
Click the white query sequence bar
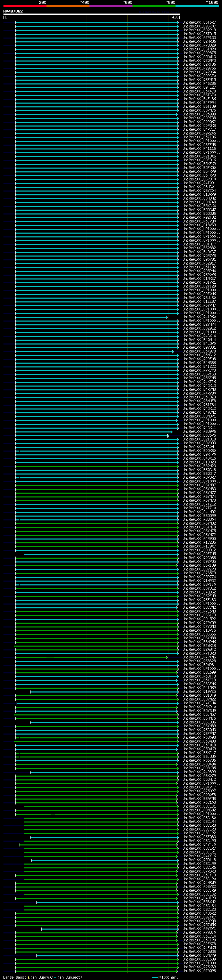click(91, 14)
